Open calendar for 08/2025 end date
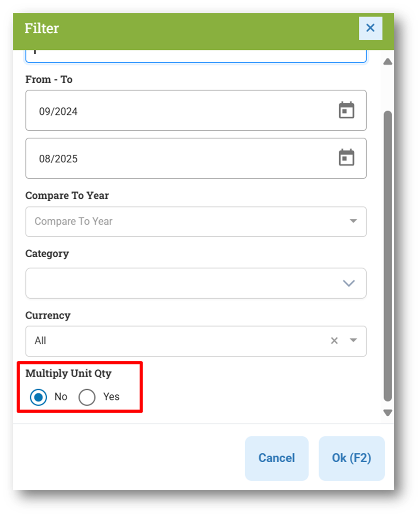The image size is (420, 516). tap(346, 158)
